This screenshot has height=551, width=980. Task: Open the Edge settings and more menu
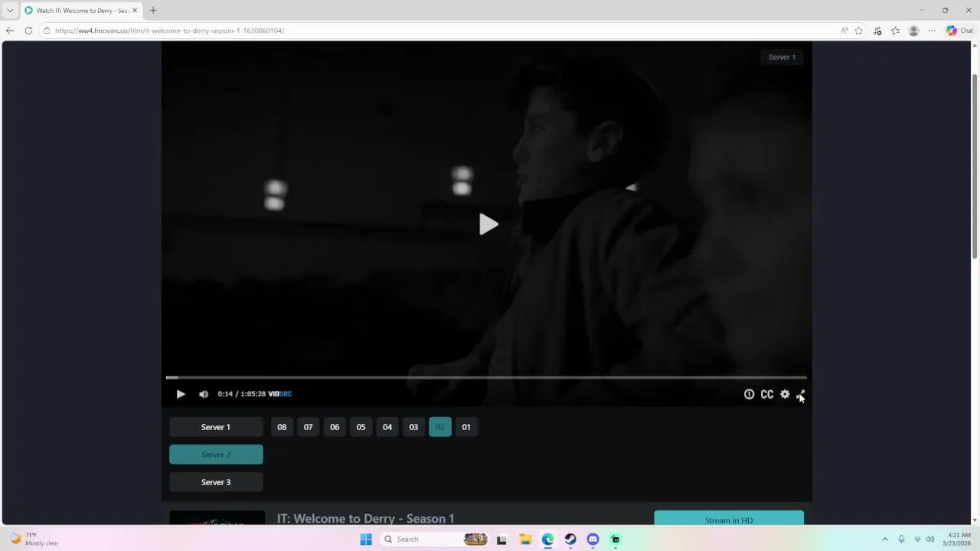click(932, 31)
